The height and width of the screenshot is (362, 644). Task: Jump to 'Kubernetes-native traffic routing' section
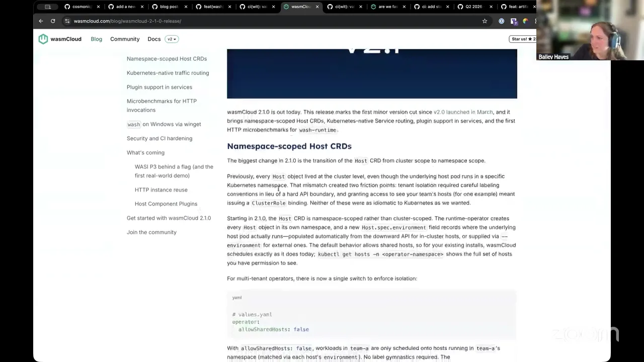pyautogui.click(x=168, y=73)
